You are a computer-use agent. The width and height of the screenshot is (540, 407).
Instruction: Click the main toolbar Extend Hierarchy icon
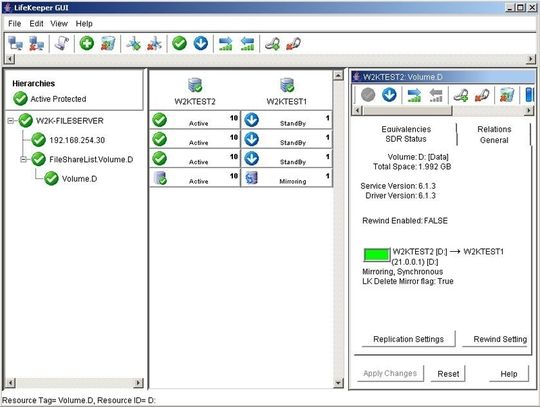[x=226, y=44]
